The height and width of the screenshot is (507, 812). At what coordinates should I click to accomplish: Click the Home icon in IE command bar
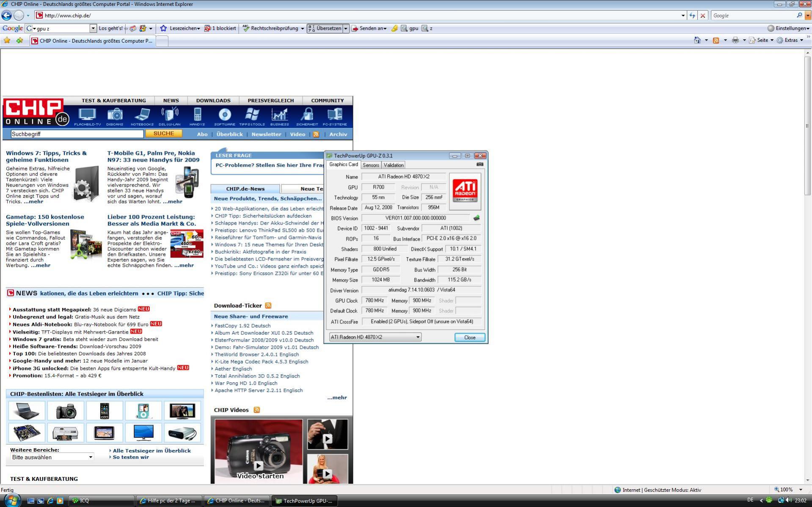click(x=697, y=40)
